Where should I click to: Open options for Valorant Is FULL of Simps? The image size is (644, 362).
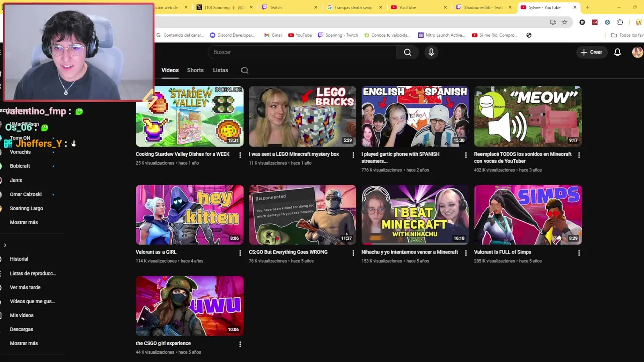coord(579,253)
